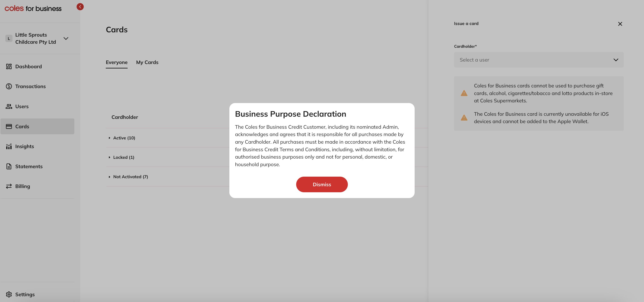Dismiss the Business Purpose Declaration
The height and width of the screenshot is (302, 644).
click(x=322, y=184)
